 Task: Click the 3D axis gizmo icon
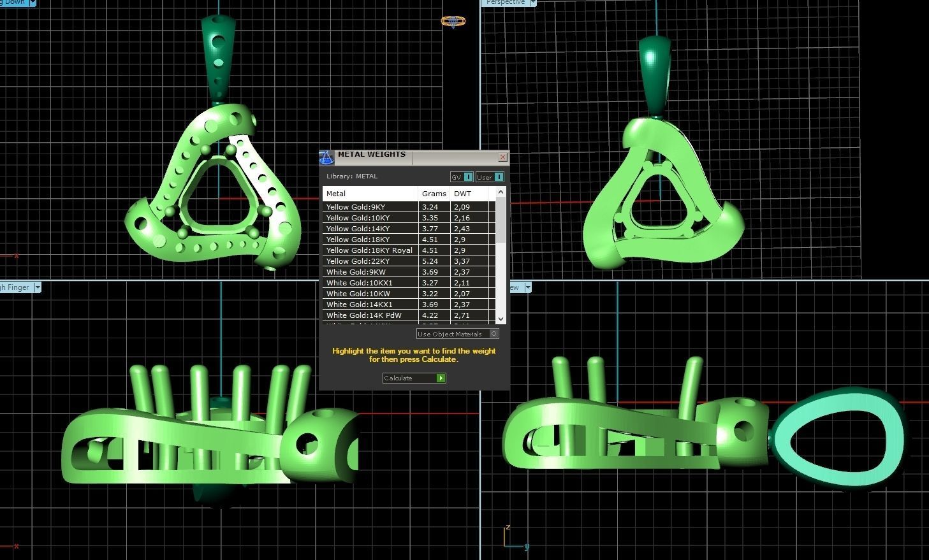pos(515,538)
